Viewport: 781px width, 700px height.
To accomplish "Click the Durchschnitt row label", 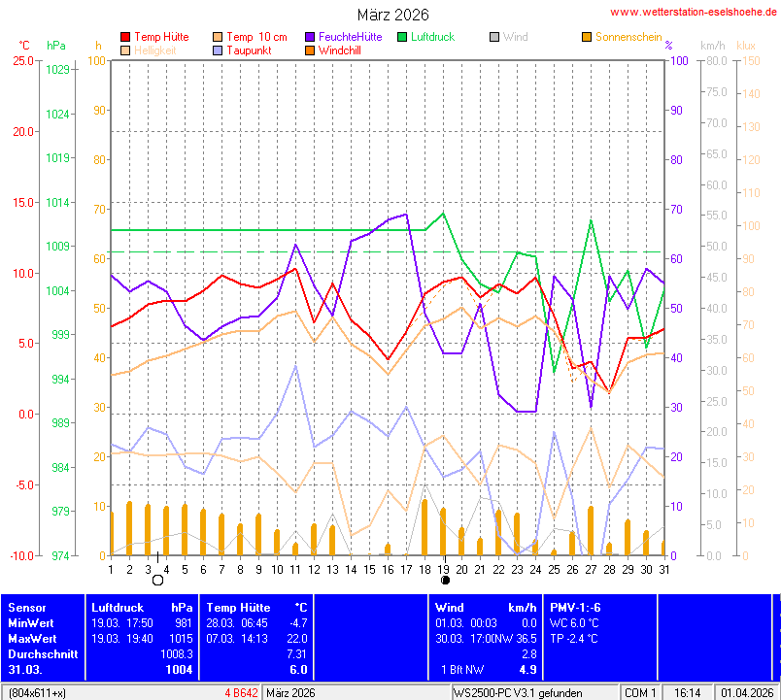I will 43,654.
